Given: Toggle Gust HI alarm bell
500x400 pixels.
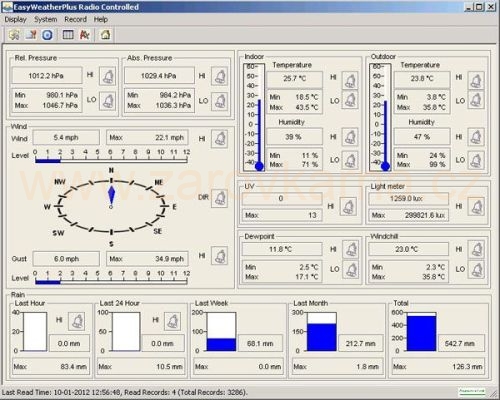Looking at the screenshot, I should pyautogui.click(x=219, y=256).
